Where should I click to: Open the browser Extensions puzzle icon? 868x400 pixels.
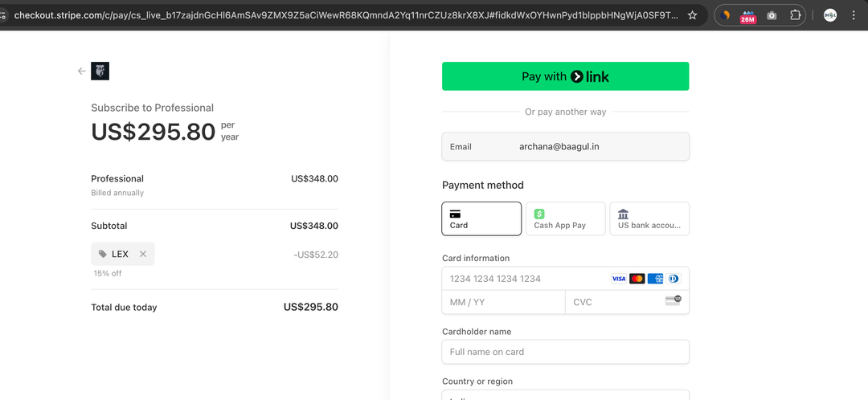coord(795,15)
